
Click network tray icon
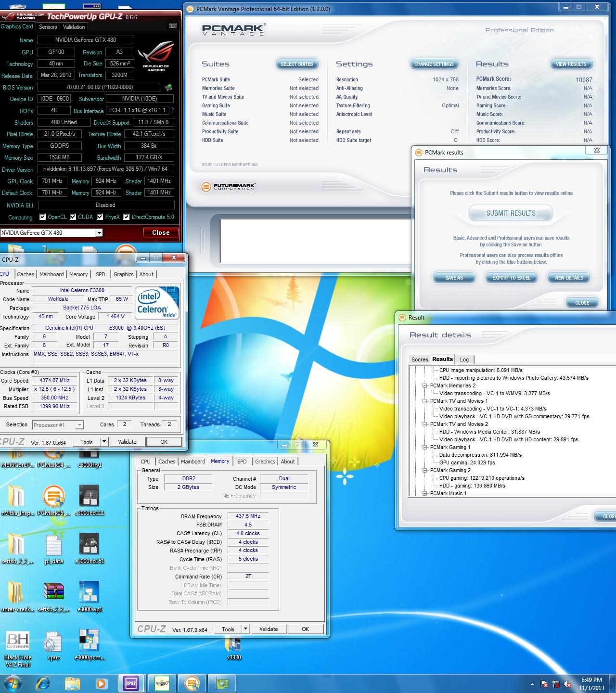(x=556, y=684)
